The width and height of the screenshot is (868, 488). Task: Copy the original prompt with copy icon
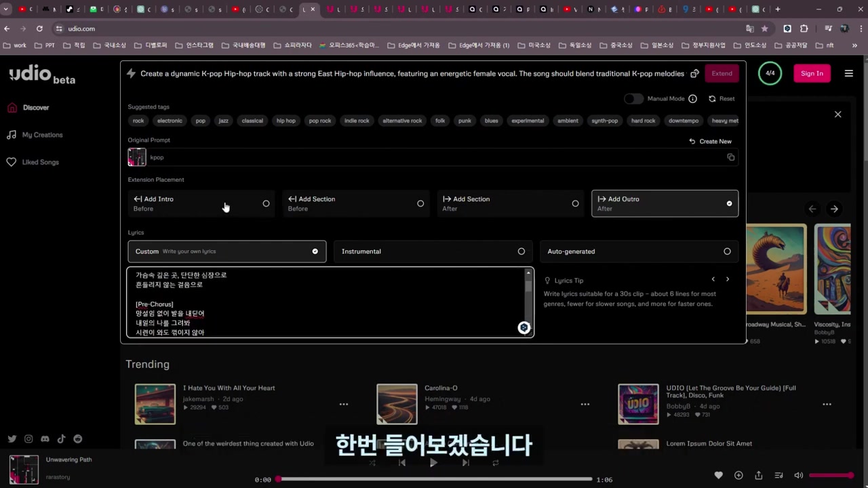pos(730,157)
